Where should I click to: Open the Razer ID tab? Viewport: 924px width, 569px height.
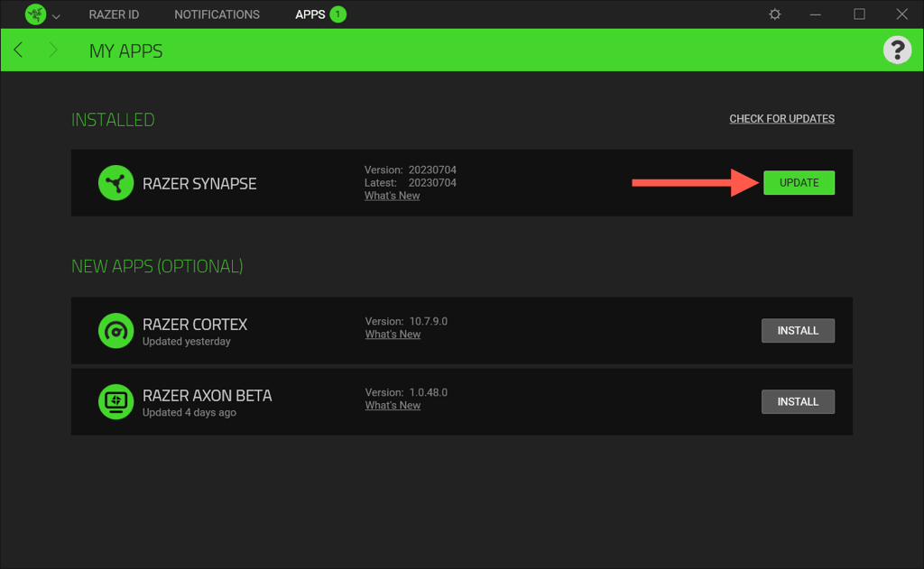pos(114,14)
